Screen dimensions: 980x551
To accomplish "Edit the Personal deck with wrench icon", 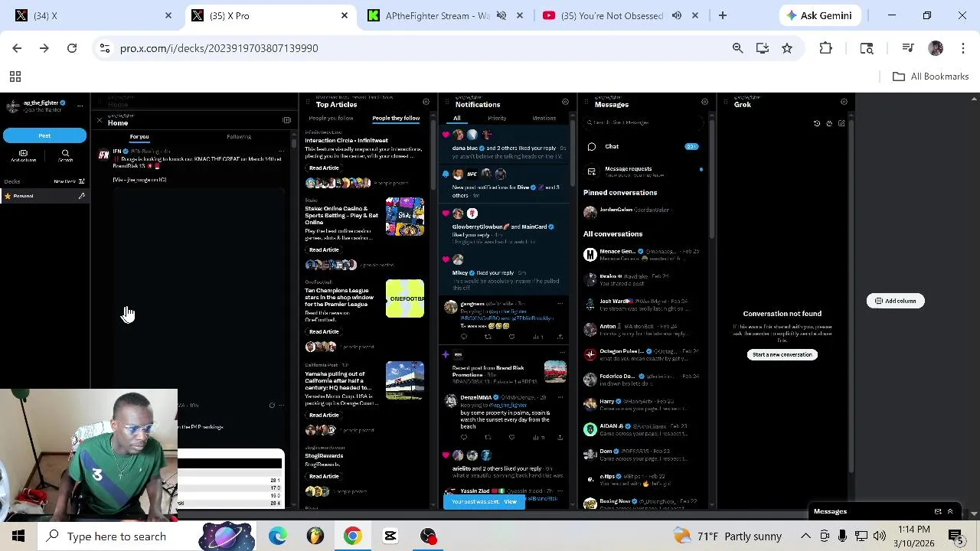I will tap(81, 196).
